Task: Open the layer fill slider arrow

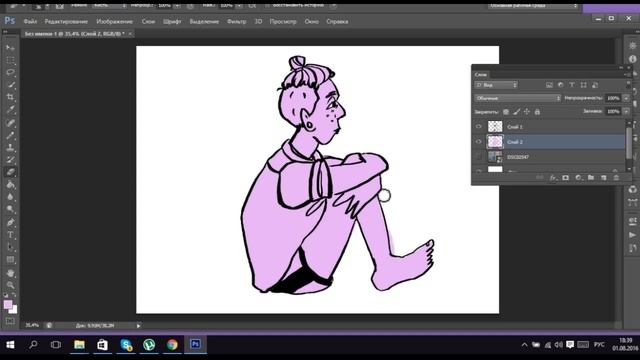Action: pyautogui.click(x=626, y=111)
